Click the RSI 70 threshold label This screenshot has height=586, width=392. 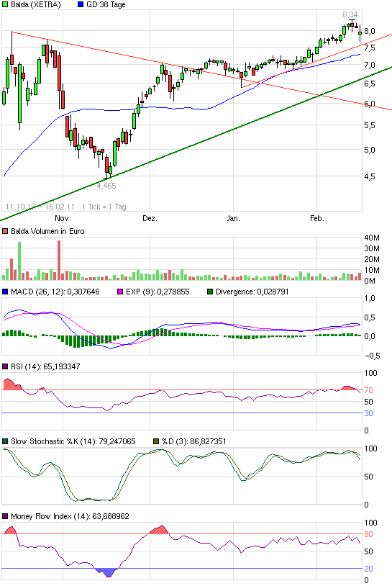tap(368, 390)
